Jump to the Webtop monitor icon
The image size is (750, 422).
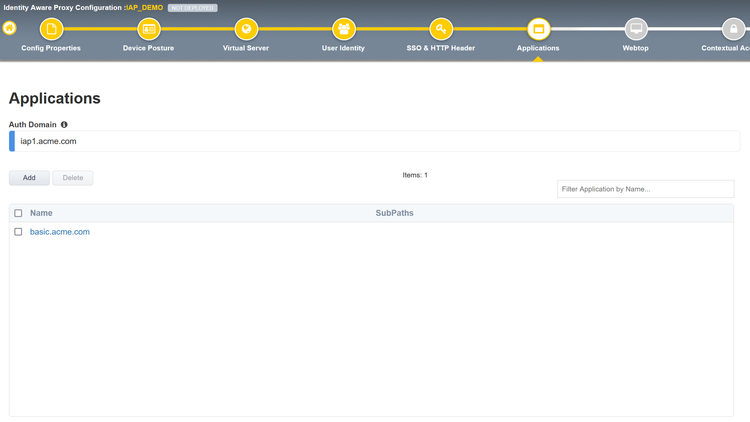[x=636, y=29]
